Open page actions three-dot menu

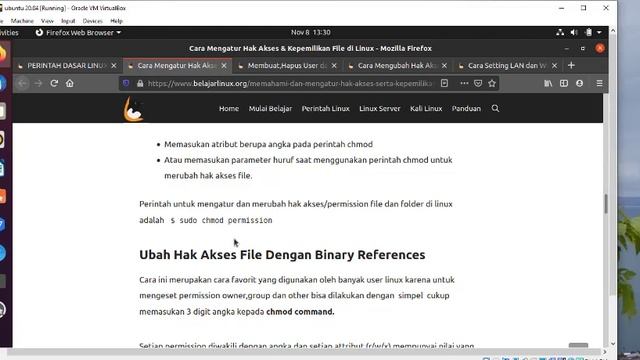464,83
